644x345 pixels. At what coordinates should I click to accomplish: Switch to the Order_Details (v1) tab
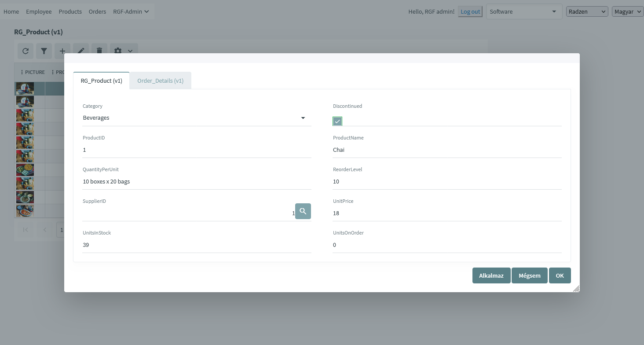pos(160,81)
